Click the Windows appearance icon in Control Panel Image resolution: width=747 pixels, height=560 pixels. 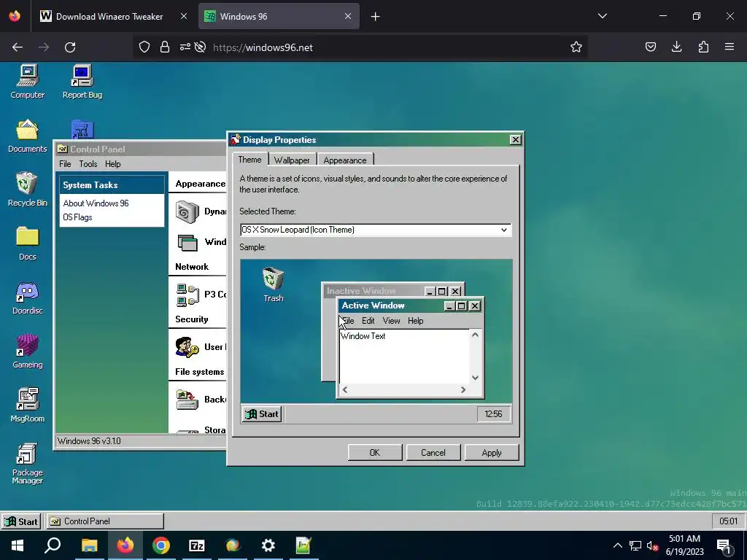(187, 242)
